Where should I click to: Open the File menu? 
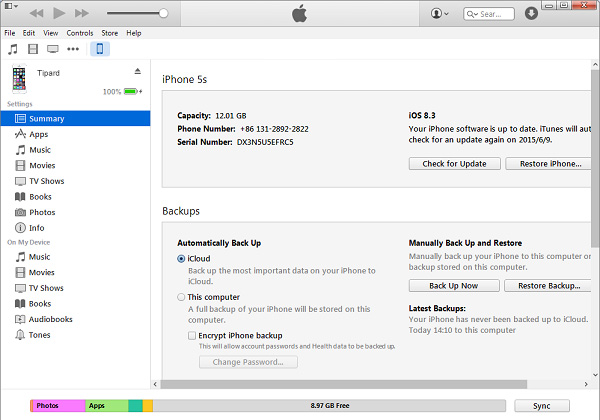pyautogui.click(x=10, y=33)
